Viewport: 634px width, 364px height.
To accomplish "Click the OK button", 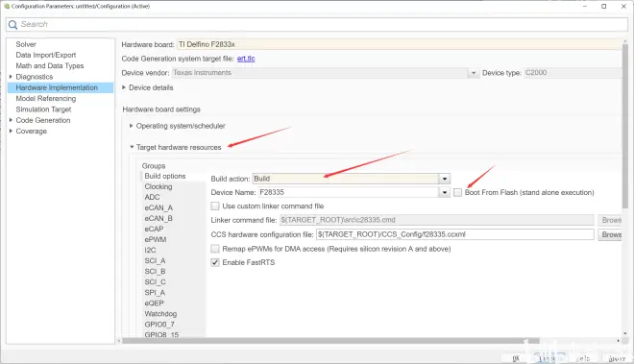I will (516, 358).
